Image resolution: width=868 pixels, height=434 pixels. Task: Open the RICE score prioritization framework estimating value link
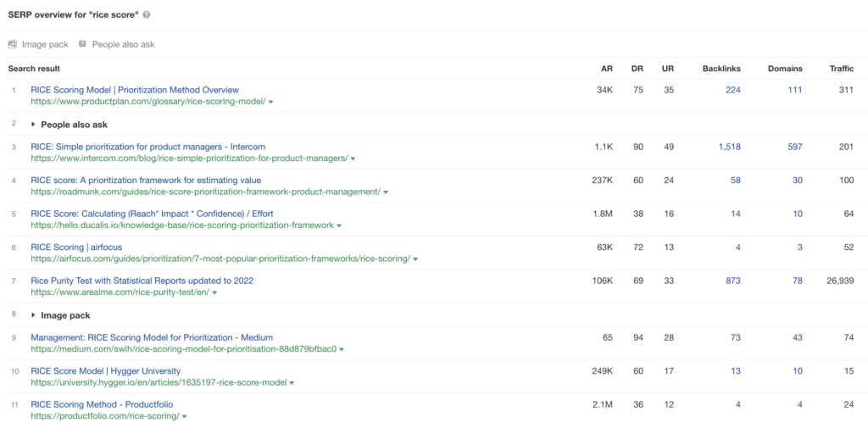[146, 180]
